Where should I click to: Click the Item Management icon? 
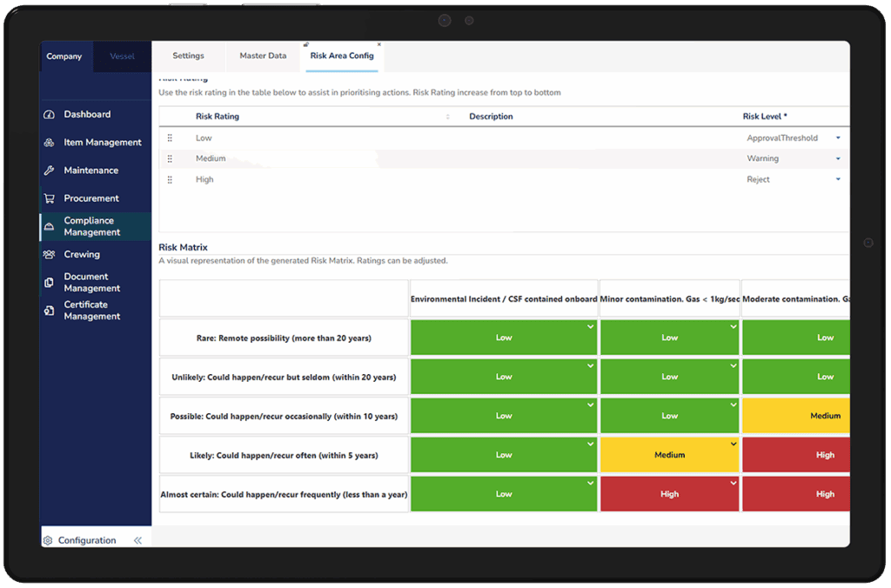point(49,143)
